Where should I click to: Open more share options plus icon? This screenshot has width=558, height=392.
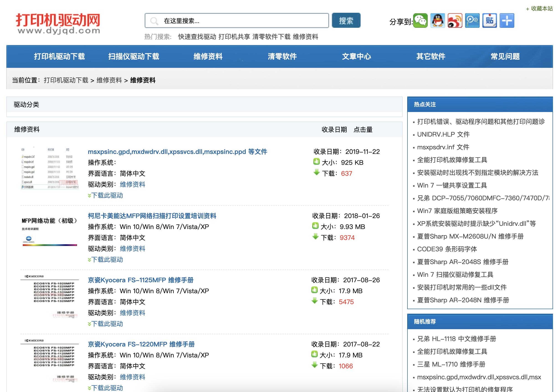pyautogui.click(x=507, y=21)
